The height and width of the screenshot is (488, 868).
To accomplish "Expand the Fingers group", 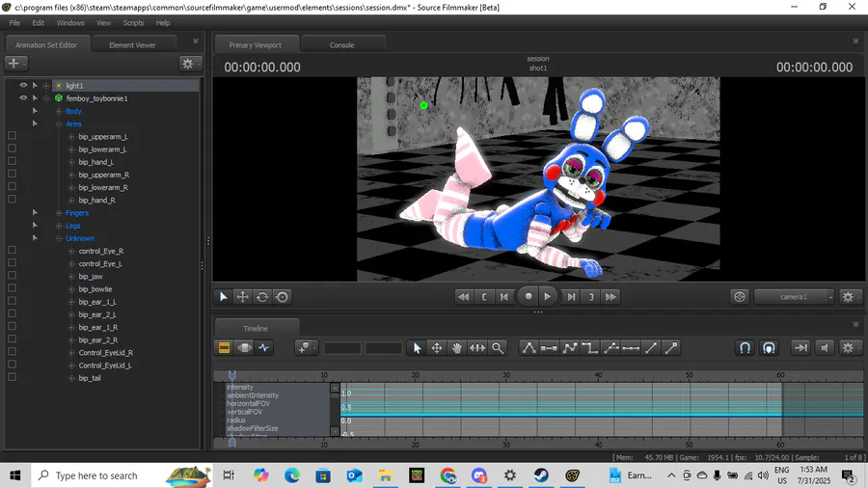I will tap(59, 213).
